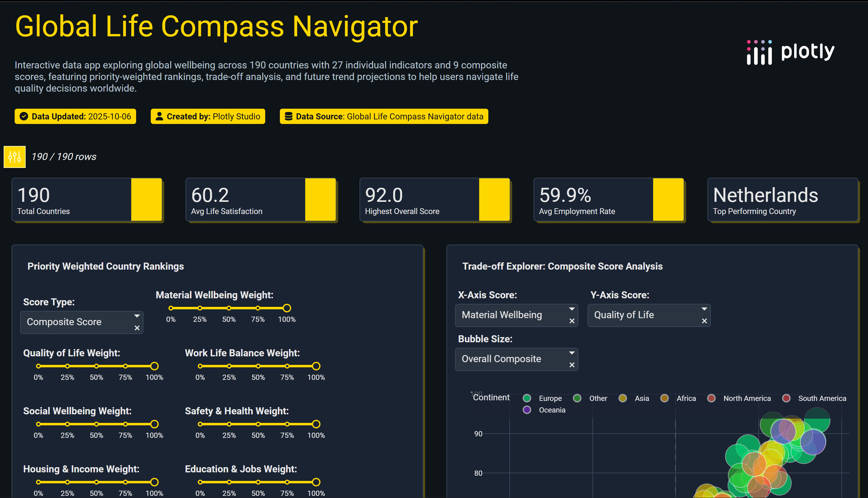Click the Data Updated checkmark icon

(x=24, y=116)
